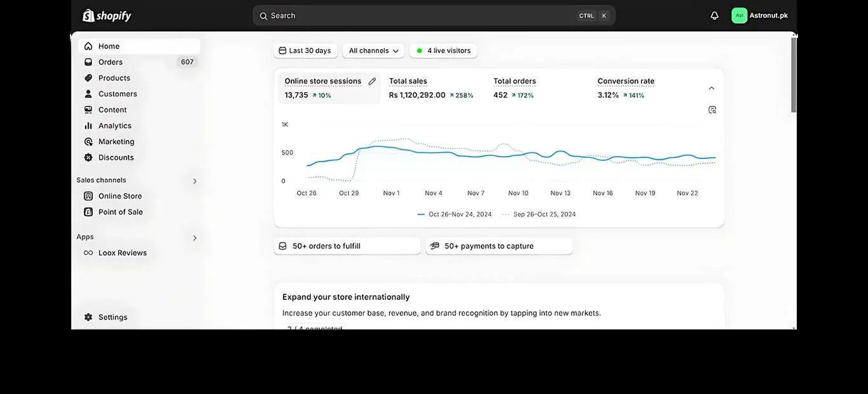Select the Online store sessions metric
This screenshot has width=868, height=394.
(329, 88)
